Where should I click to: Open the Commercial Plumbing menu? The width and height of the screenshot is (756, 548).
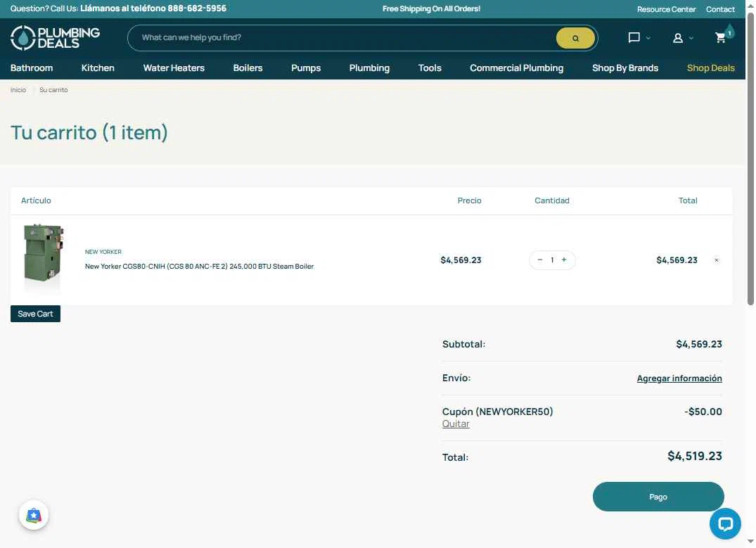pos(516,68)
